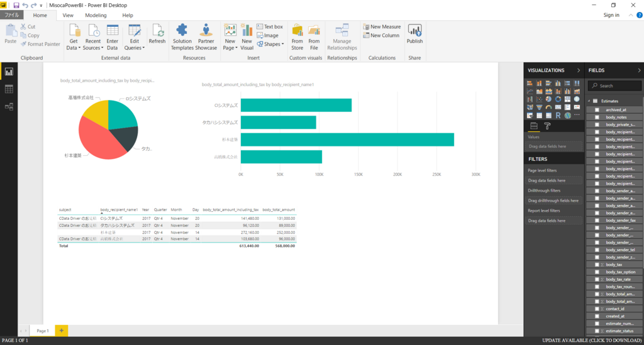
Task: Click the Copy icon in the ribbon
Action: tap(23, 35)
